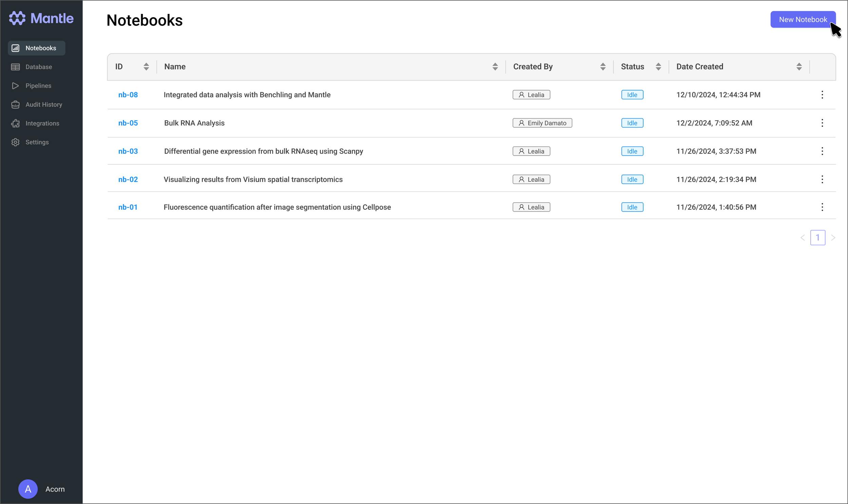The width and height of the screenshot is (848, 504).
Task: Select page 1 in pagination
Action: point(817,238)
